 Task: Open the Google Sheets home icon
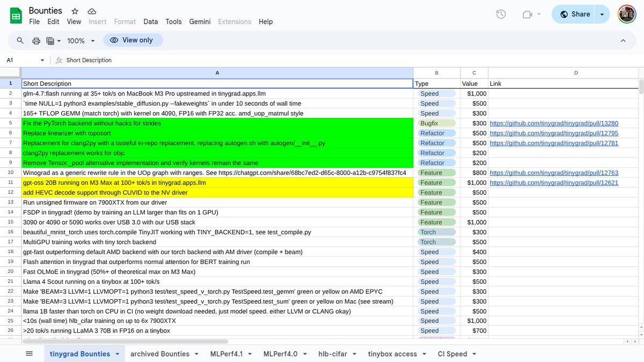pyautogui.click(x=16, y=16)
